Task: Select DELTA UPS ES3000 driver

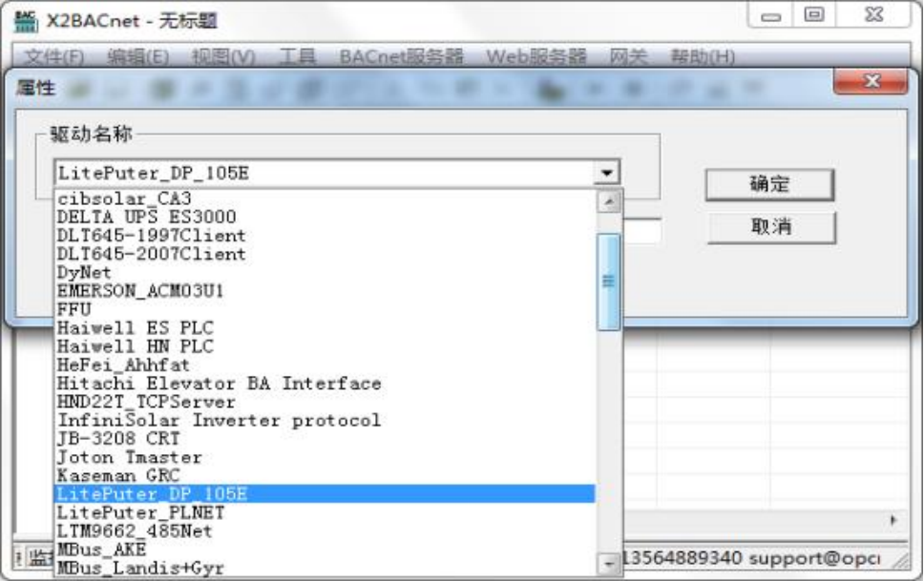Action: [x=325, y=217]
